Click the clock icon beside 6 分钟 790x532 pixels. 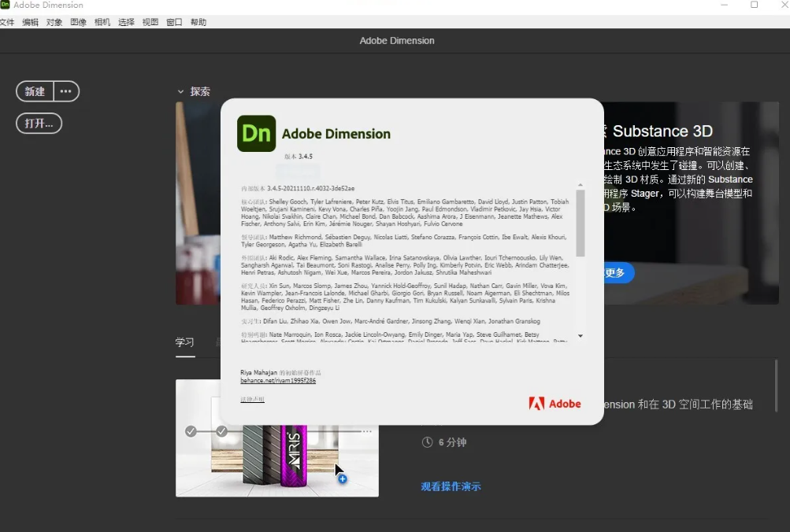(x=427, y=442)
